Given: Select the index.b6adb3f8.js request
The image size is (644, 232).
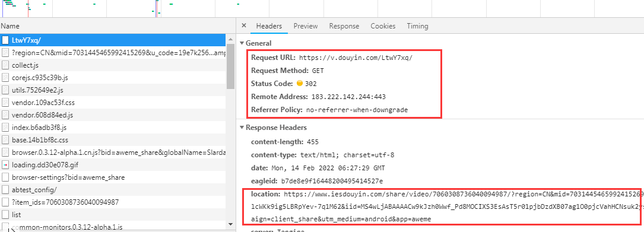Looking at the screenshot, I should coord(113,128).
